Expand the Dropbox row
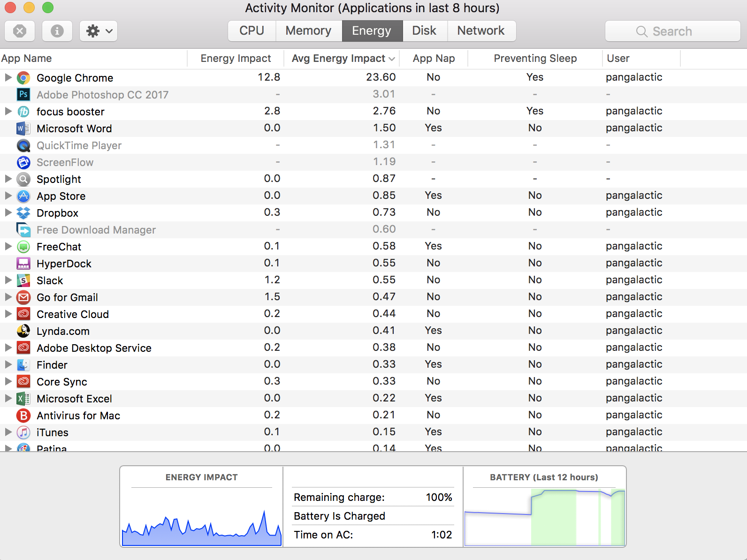Viewport: 747px width, 560px height. pos(8,212)
